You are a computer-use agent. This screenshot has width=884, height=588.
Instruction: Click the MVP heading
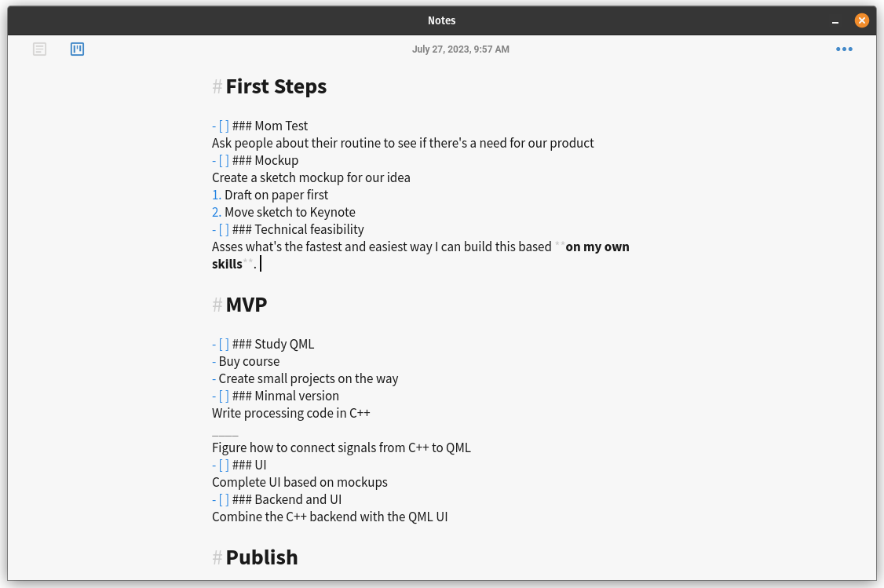(247, 305)
